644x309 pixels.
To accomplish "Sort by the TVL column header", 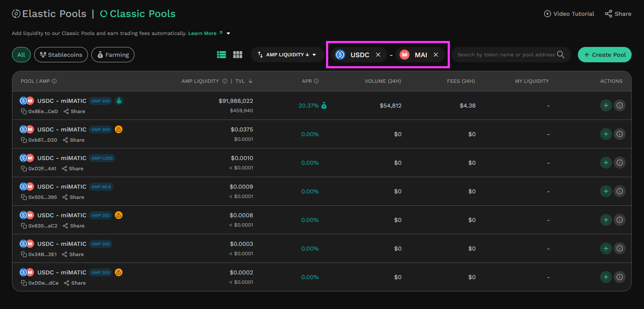I will tap(244, 81).
